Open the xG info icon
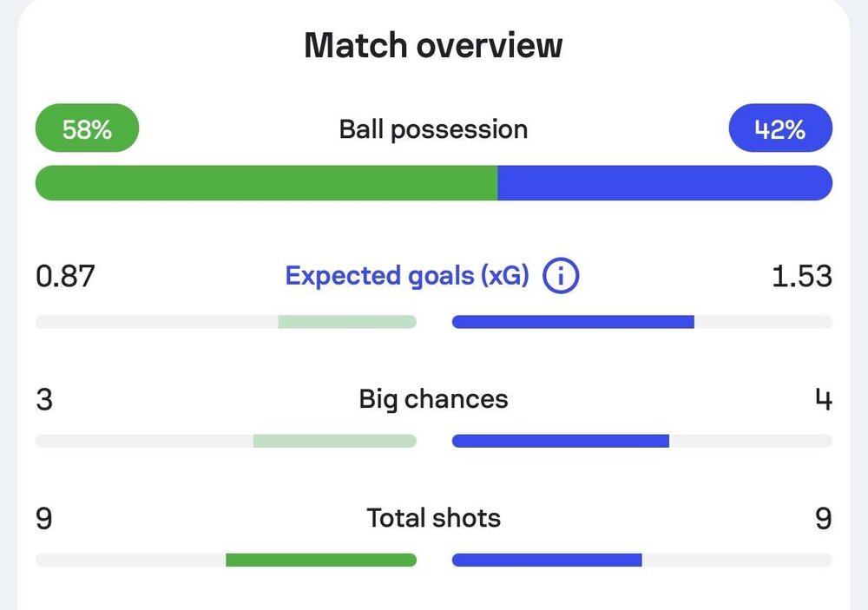868x610 pixels. coord(560,275)
